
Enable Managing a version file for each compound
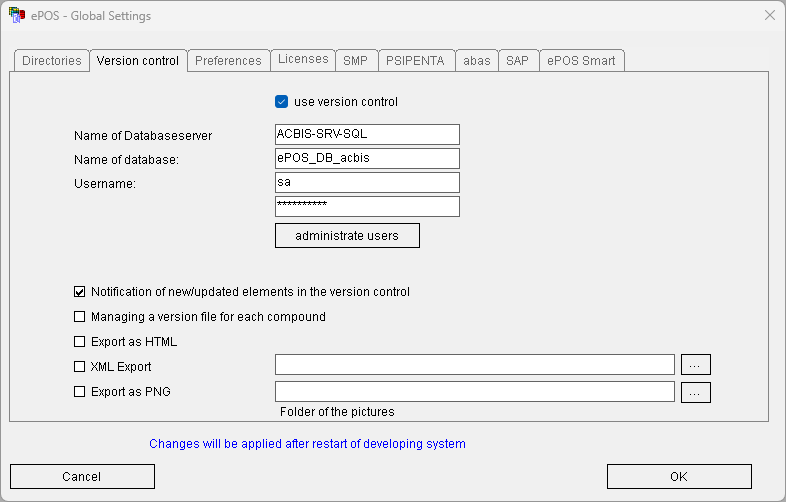pyautogui.click(x=79, y=317)
